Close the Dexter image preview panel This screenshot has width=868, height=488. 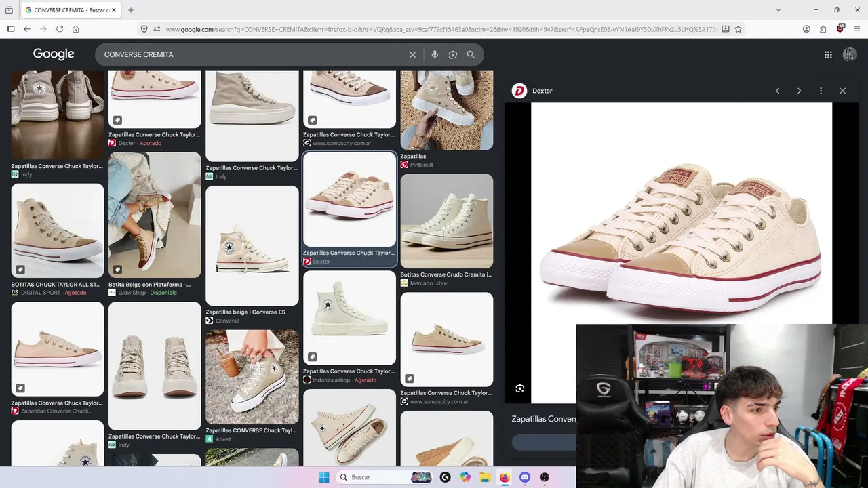[x=842, y=91]
